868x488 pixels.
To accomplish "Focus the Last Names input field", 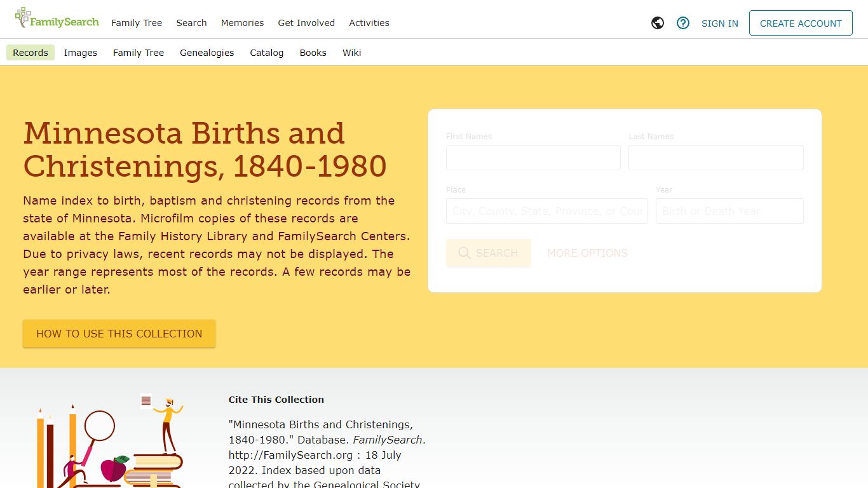I will pos(716,158).
